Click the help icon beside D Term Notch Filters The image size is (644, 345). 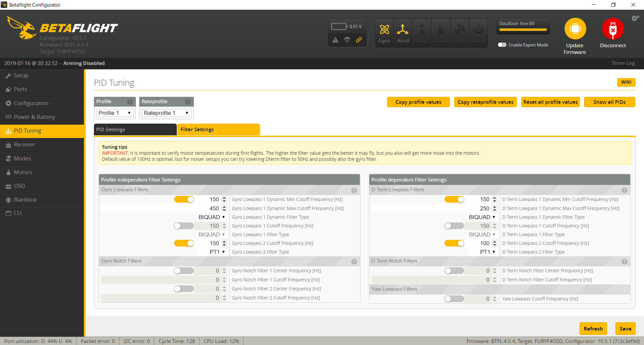pyautogui.click(x=624, y=262)
